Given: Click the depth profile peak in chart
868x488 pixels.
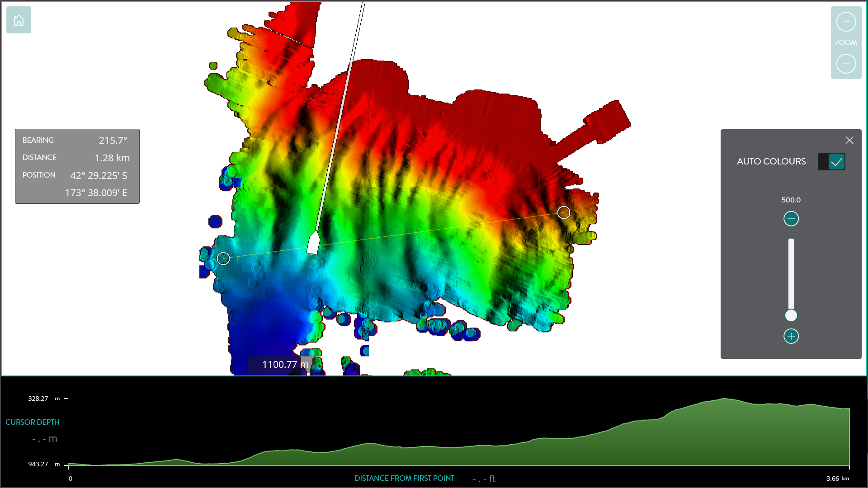Looking at the screenshot, I should 724,399.
